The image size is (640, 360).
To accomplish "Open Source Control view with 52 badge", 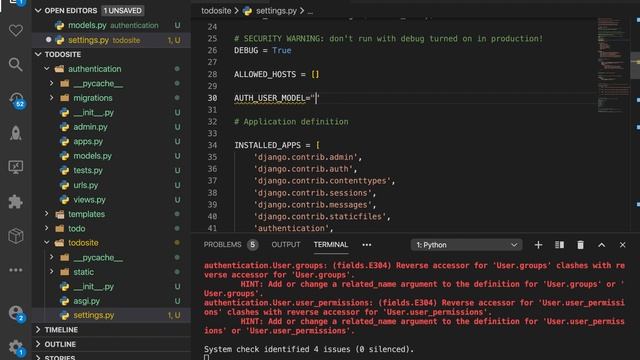I will [16, 100].
